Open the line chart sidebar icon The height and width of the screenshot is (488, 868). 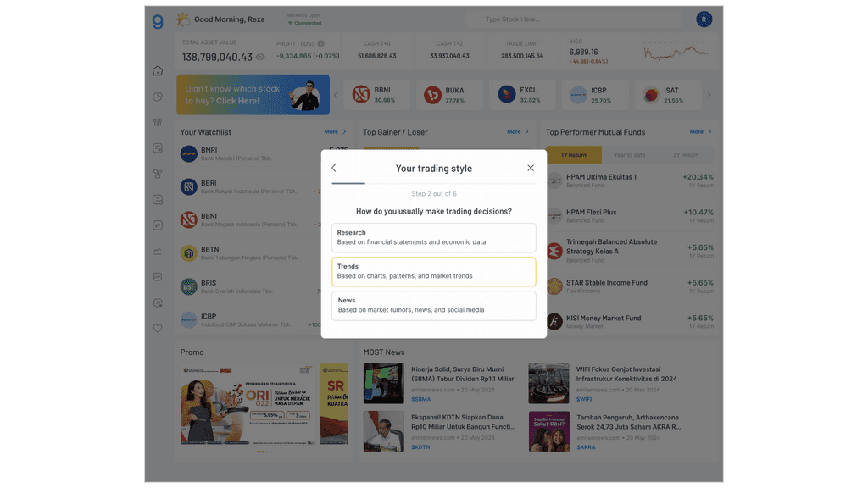[158, 251]
